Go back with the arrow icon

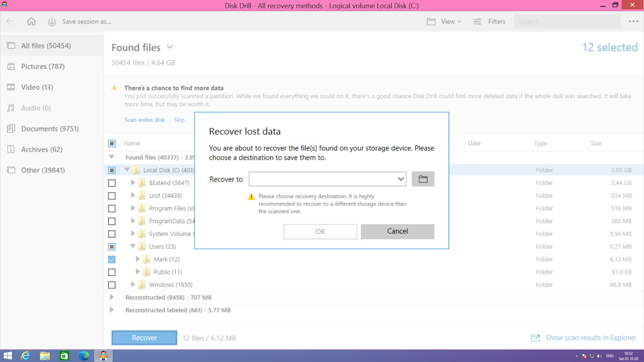[10, 21]
